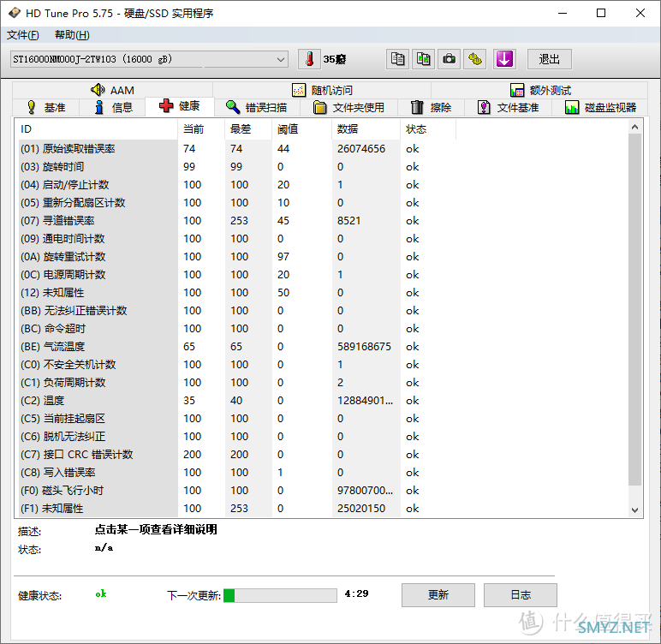Select the (C7) 接口 CRC 错误计数 row
This screenshot has width=661, height=644.
237,455
